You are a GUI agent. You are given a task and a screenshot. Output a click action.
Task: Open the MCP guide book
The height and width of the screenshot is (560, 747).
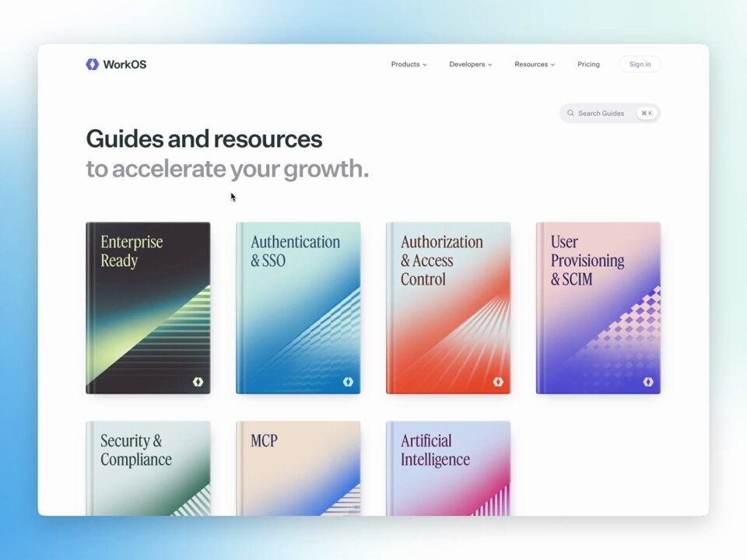(298, 468)
